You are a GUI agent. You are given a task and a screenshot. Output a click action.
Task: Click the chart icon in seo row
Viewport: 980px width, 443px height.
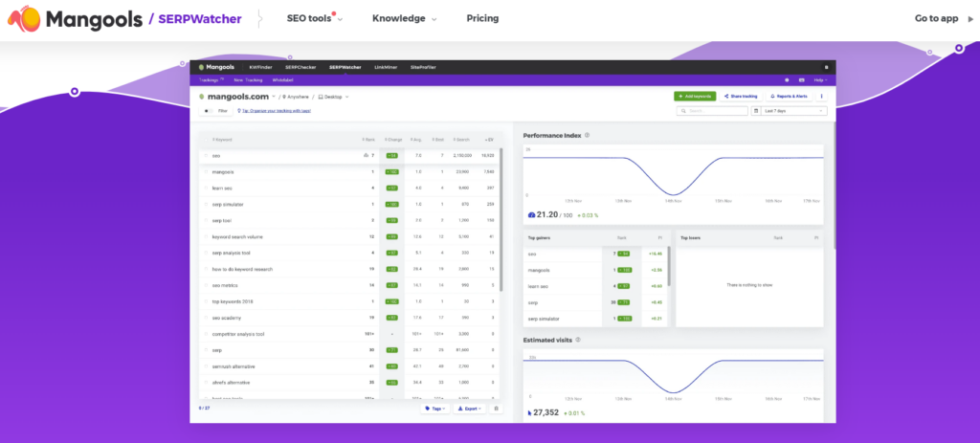pos(365,155)
